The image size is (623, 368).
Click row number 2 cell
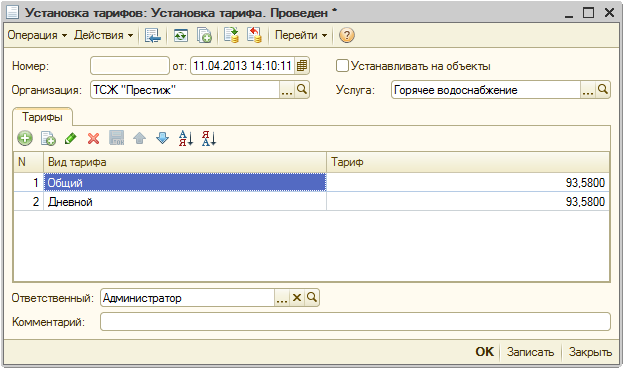(29, 201)
